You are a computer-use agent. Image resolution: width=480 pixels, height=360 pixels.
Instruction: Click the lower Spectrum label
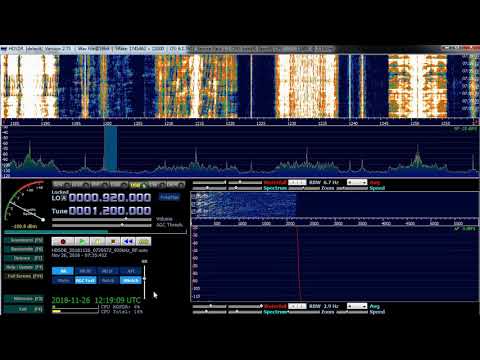(x=275, y=312)
